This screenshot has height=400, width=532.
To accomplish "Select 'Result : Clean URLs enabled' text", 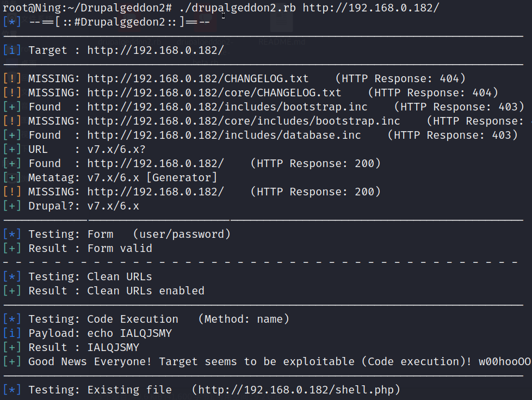I will [116, 291].
